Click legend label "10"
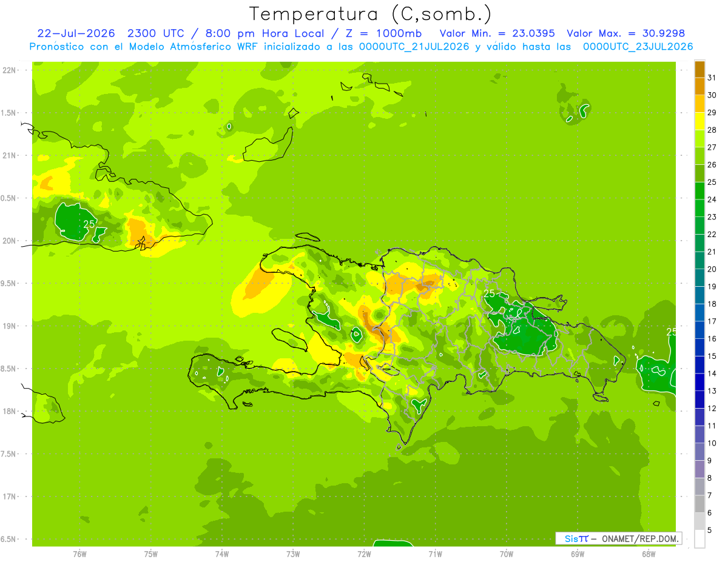Image resolution: width=728 pixels, height=562 pixels. point(712,443)
